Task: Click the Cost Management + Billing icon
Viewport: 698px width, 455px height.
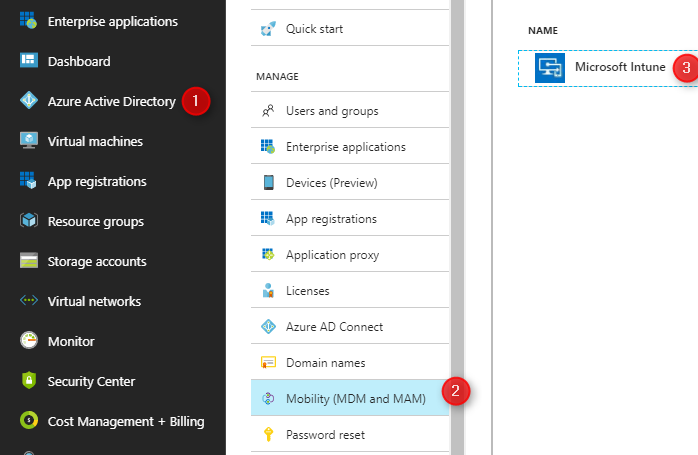Action: point(28,420)
